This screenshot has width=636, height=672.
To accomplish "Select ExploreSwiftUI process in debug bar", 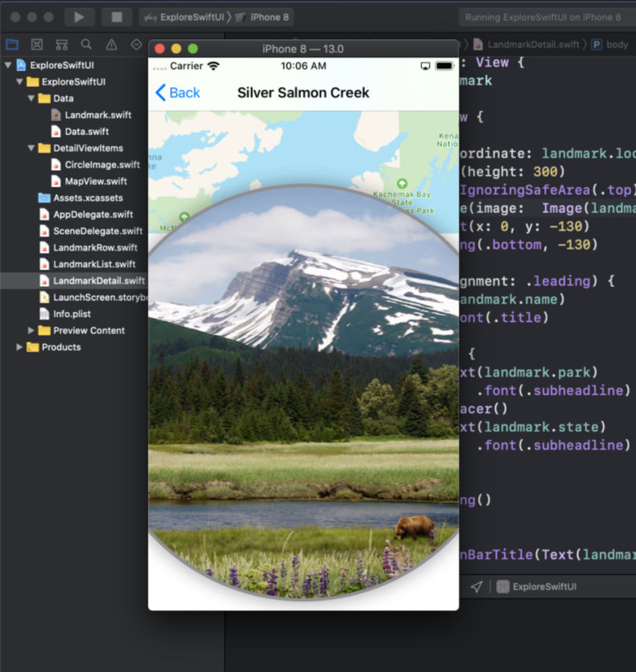I will [x=536, y=587].
